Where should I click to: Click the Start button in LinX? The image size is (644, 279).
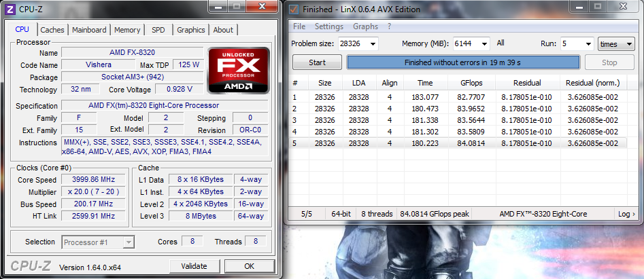click(317, 62)
